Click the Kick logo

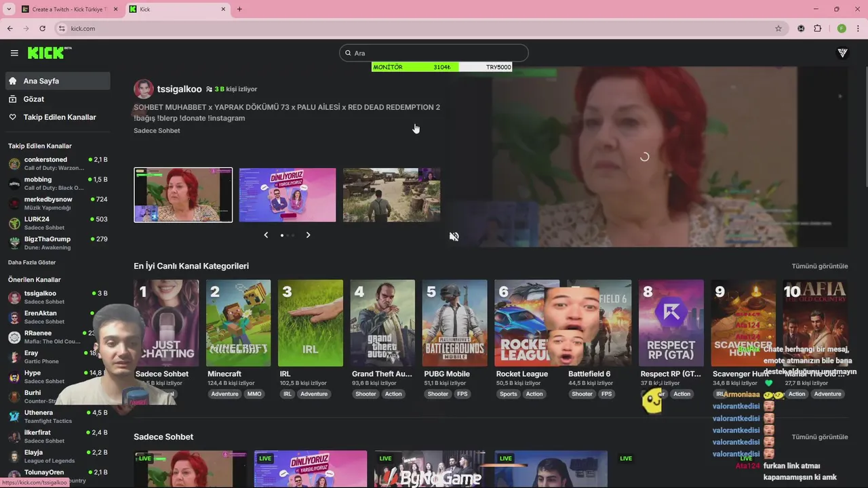coord(49,53)
